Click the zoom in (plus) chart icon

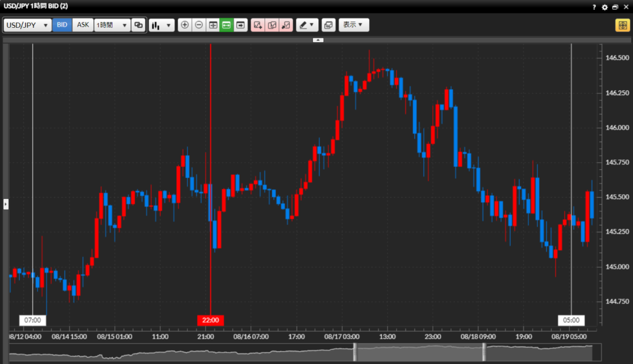click(x=185, y=25)
